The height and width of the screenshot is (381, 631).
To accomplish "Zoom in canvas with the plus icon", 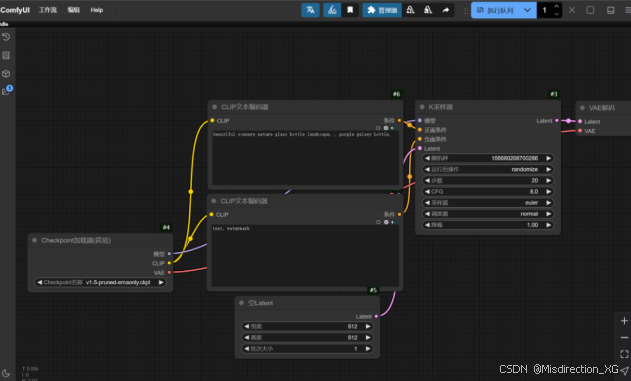I will 624,321.
